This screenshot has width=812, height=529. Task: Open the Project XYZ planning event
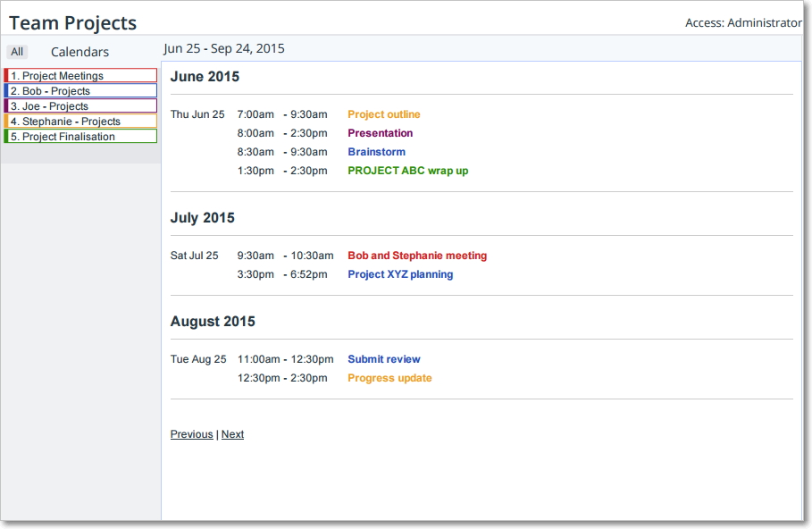pyautogui.click(x=400, y=274)
